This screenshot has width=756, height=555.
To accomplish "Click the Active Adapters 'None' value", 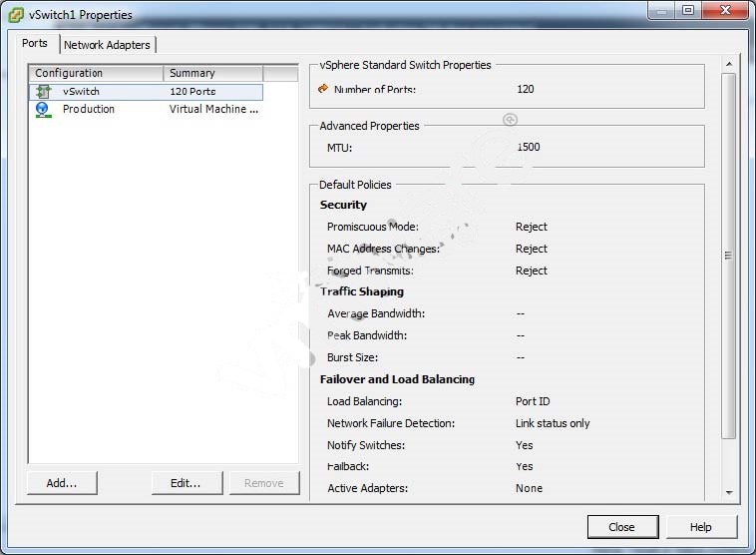I will click(529, 488).
